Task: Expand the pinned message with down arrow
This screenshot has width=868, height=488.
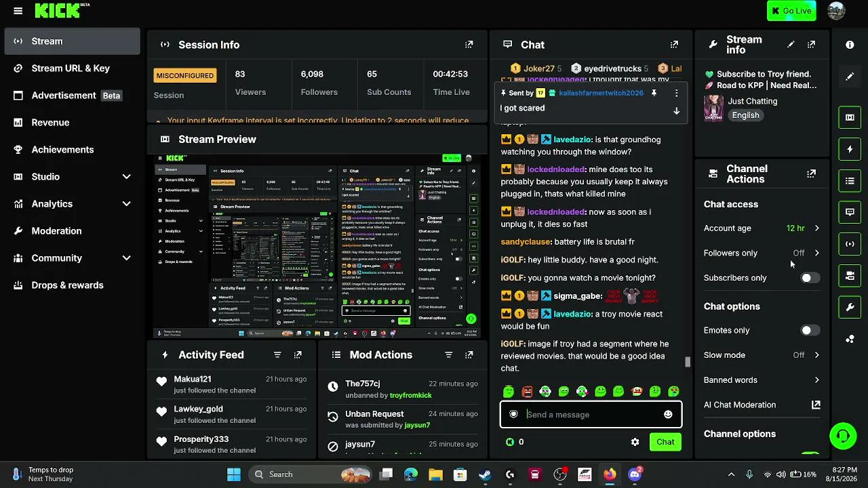Action: click(676, 111)
